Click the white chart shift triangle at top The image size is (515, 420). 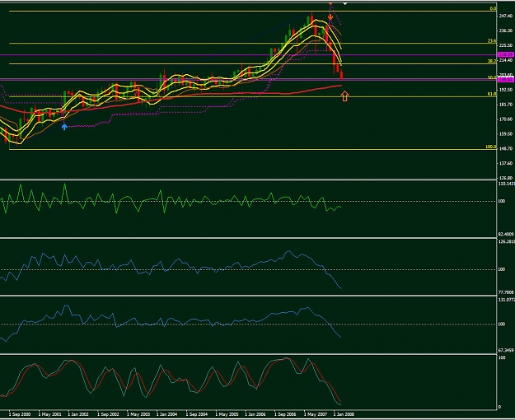pos(345,3)
